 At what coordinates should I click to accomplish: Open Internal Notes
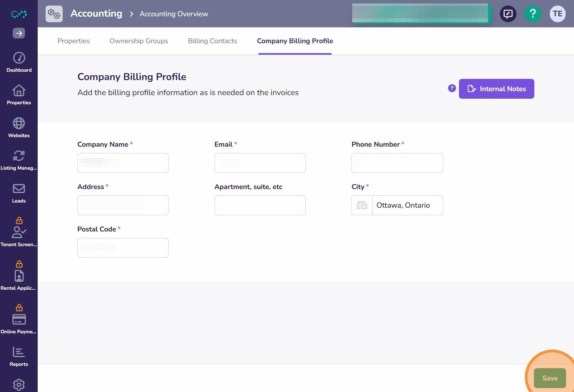point(496,89)
